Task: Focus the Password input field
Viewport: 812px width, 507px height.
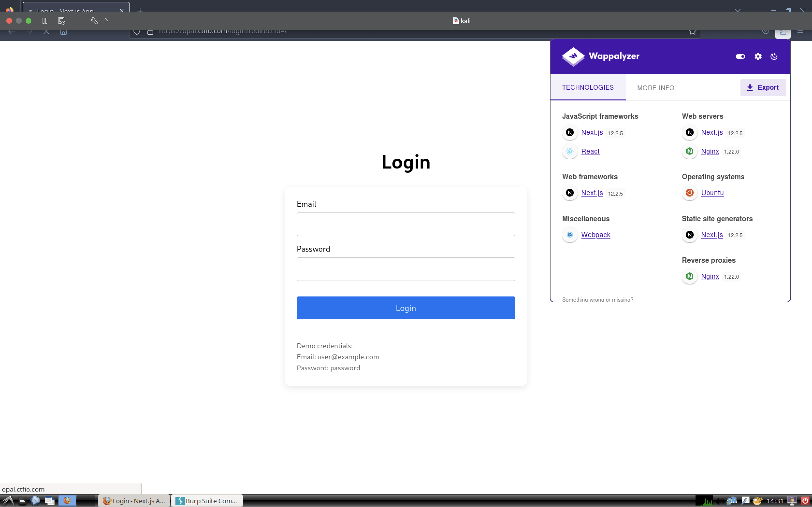Action: click(x=406, y=269)
